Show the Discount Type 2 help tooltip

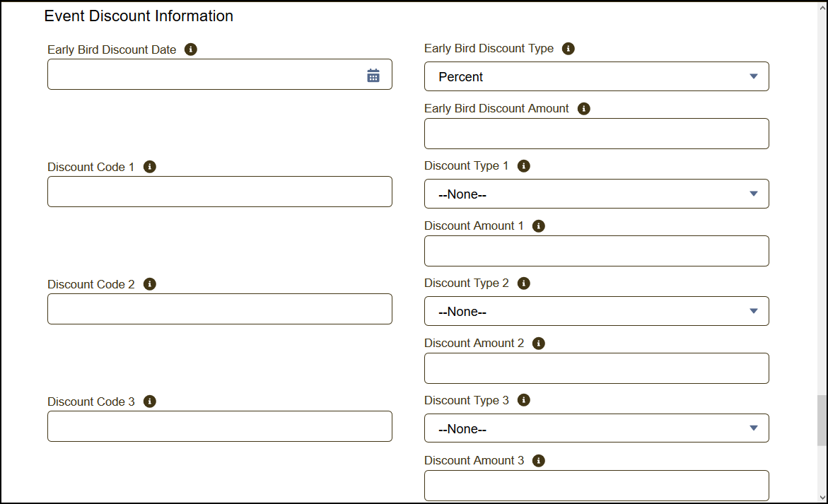coord(523,283)
